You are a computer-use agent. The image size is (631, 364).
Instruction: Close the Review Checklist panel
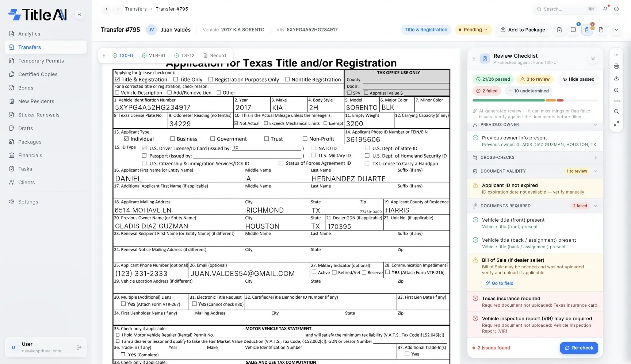[x=593, y=59]
